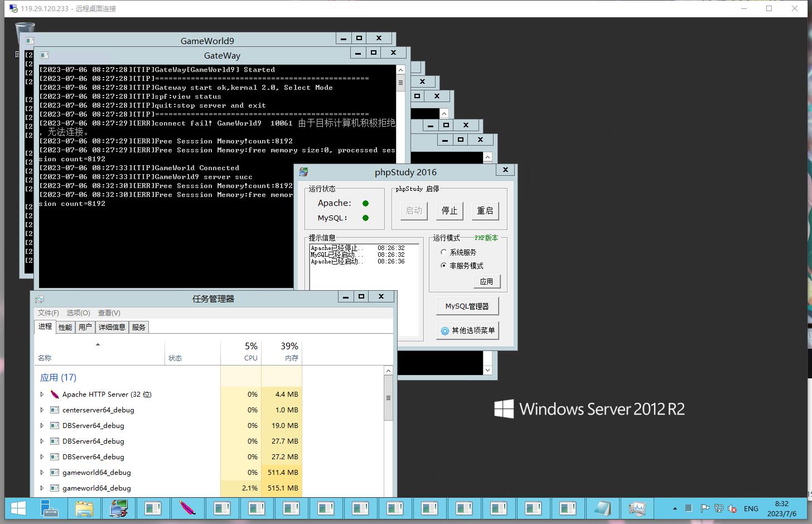Switch to the 服务 tab
The height and width of the screenshot is (524, 812).
[x=138, y=327]
